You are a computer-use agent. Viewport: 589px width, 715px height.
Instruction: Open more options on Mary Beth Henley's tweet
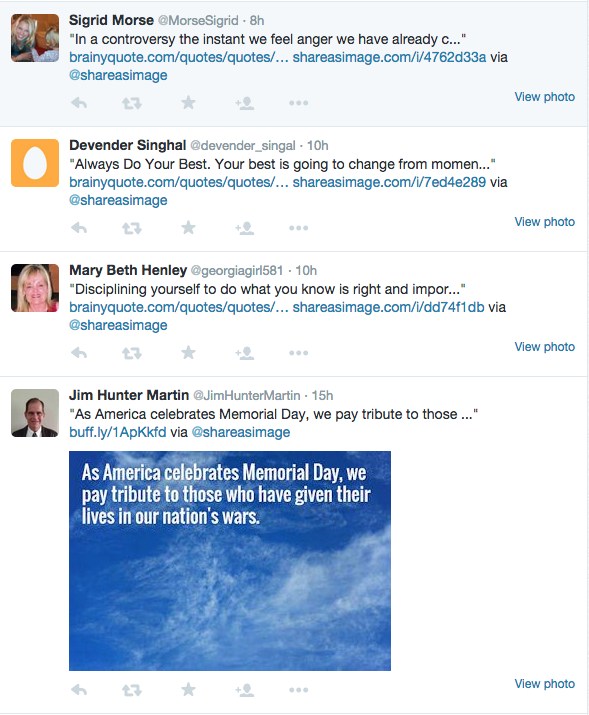(299, 353)
